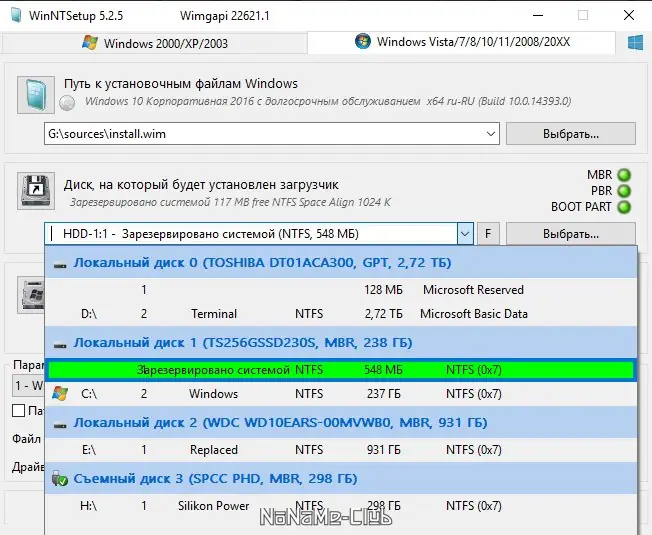Screen dimensions: 652x535
Task: Select H:\ Silikon Power partition row
Action: 341,506
